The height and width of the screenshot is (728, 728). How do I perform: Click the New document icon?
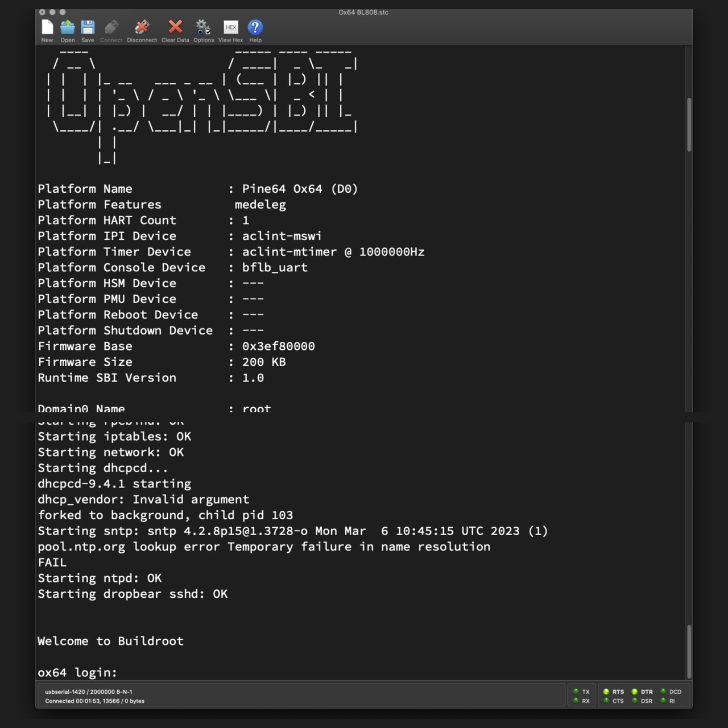coord(47,28)
